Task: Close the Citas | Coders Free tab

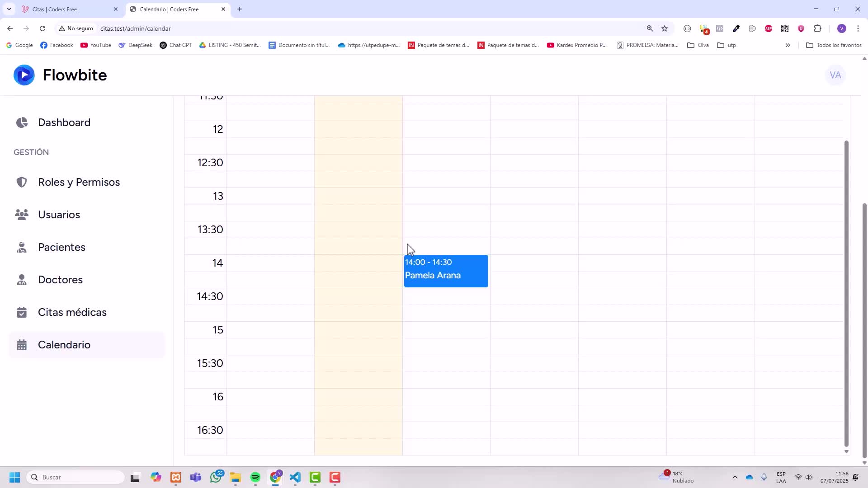Action: (115, 9)
